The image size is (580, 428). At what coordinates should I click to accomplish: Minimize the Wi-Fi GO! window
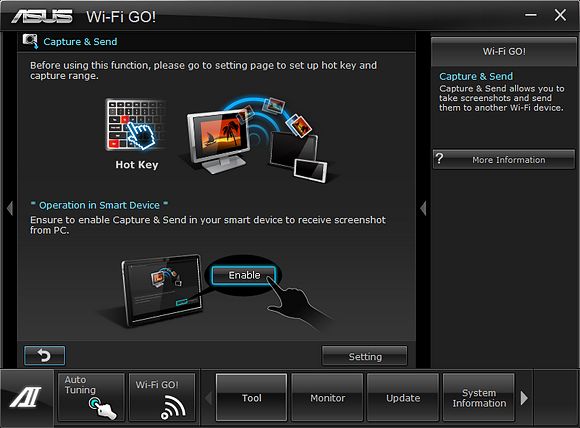tap(531, 15)
